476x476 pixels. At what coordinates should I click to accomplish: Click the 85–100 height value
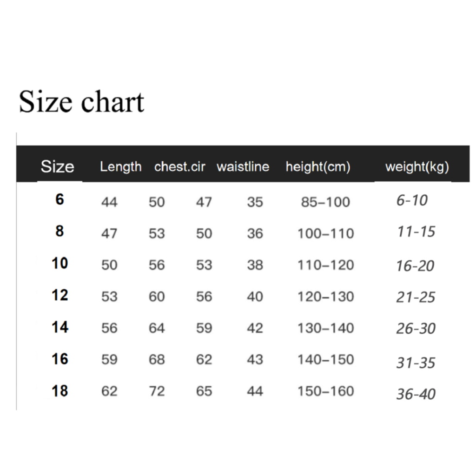tap(325, 202)
